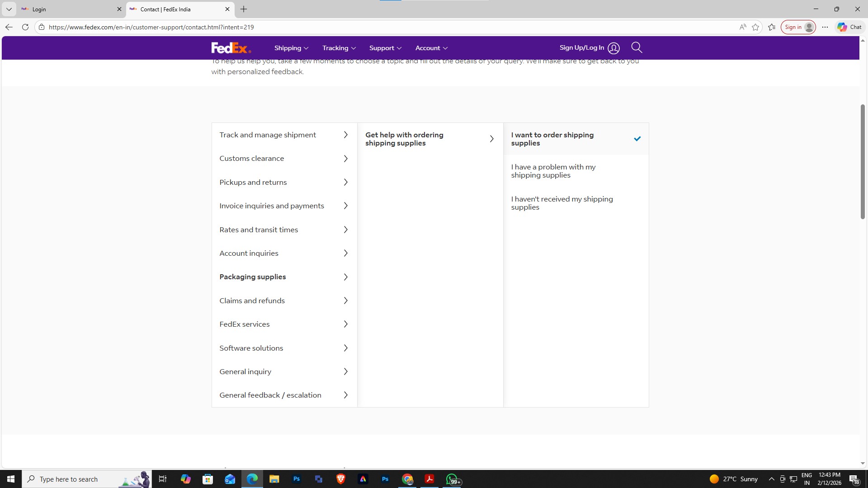Open Copilot Chat button in Edge
The width and height of the screenshot is (868, 488).
tap(849, 27)
